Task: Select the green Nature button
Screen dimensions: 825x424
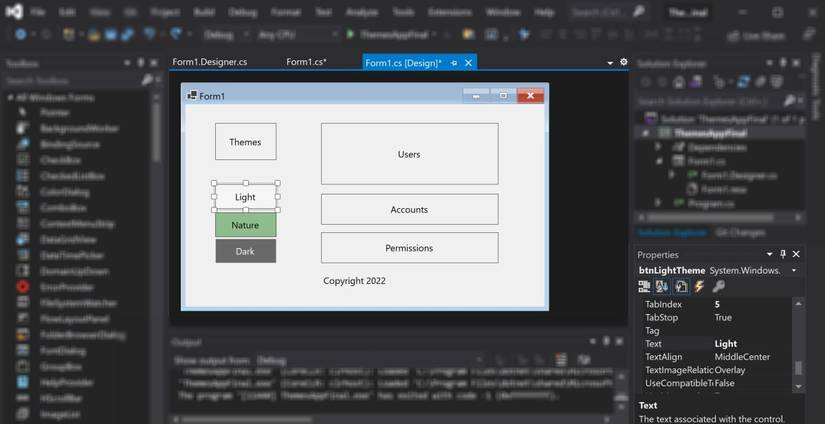Action: (245, 225)
